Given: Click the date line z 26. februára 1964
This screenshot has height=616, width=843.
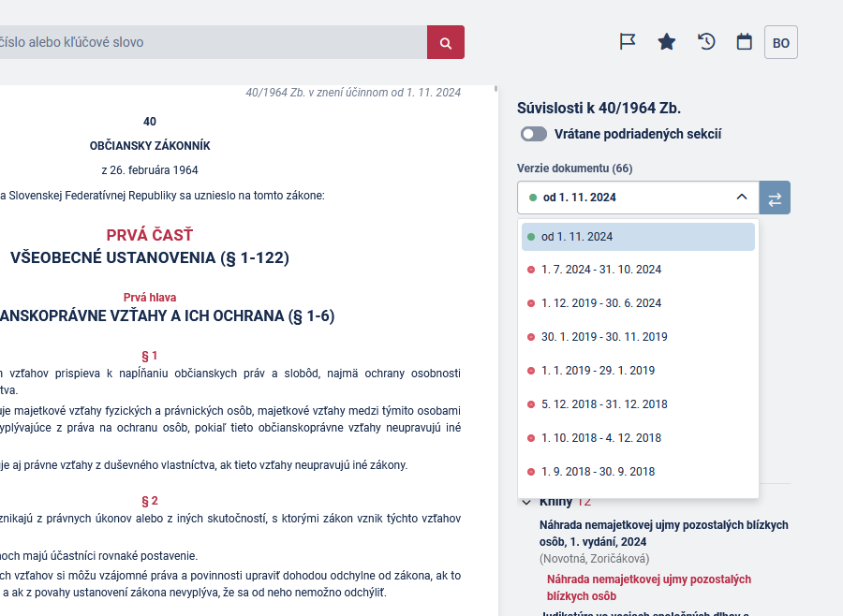Looking at the screenshot, I should (x=150, y=170).
